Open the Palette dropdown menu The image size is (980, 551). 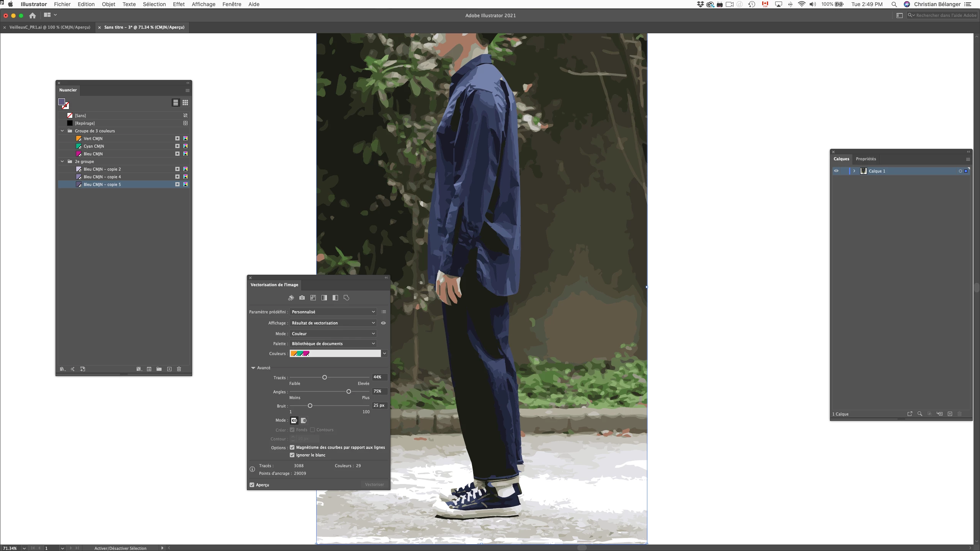(x=333, y=344)
